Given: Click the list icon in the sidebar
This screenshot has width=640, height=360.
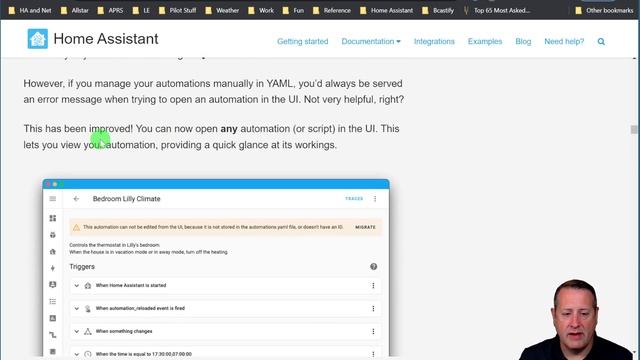Looking at the screenshot, I should (53, 302).
